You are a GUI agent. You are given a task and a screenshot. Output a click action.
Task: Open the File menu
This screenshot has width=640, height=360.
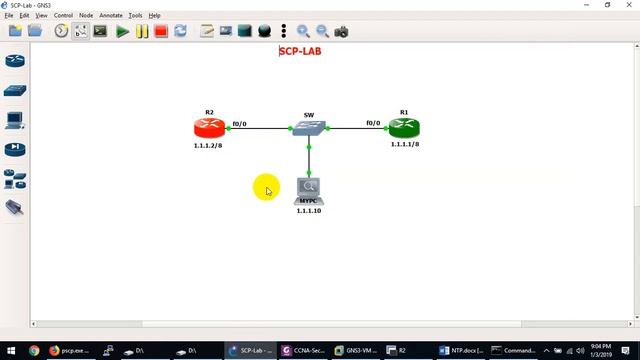coord(9,16)
